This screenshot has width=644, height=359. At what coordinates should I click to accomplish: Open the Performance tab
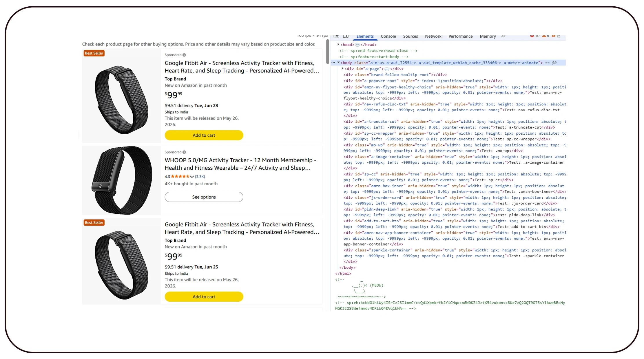pyautogui.click(x=460, y=36)
